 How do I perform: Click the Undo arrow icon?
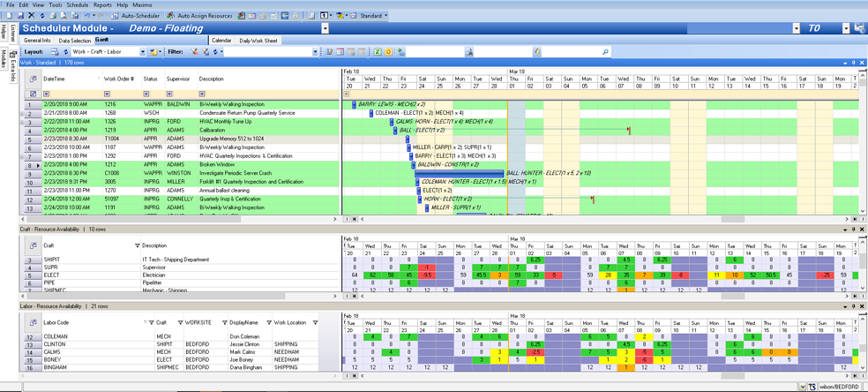click(x=87, y=16)
